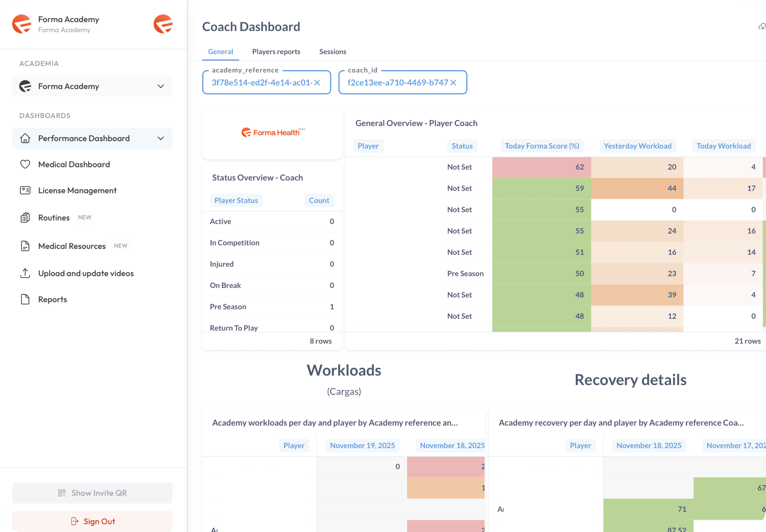The height and width of the screenshot is (532, 766).
Task: Sort General Overview by the Status column
Action: (462, 146)
